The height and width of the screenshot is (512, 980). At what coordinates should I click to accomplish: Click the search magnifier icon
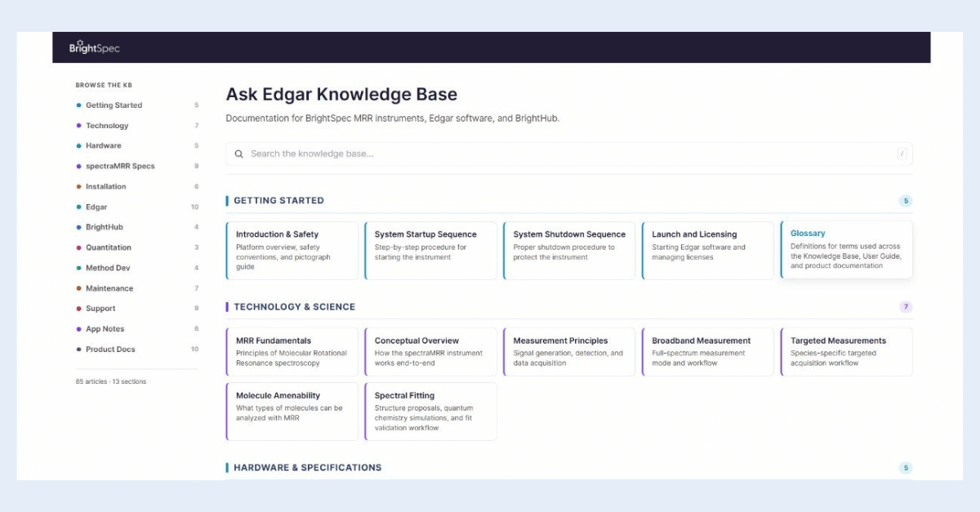[239, 154]
